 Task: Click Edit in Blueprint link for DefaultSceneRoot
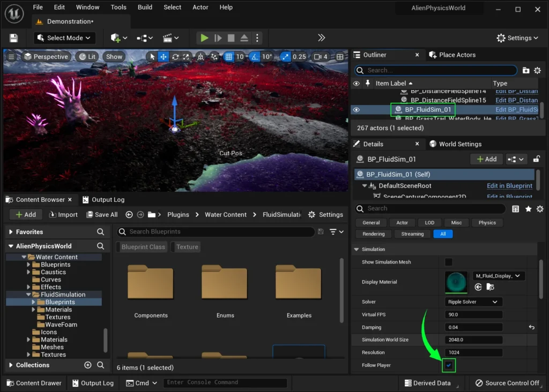[509, 186]
